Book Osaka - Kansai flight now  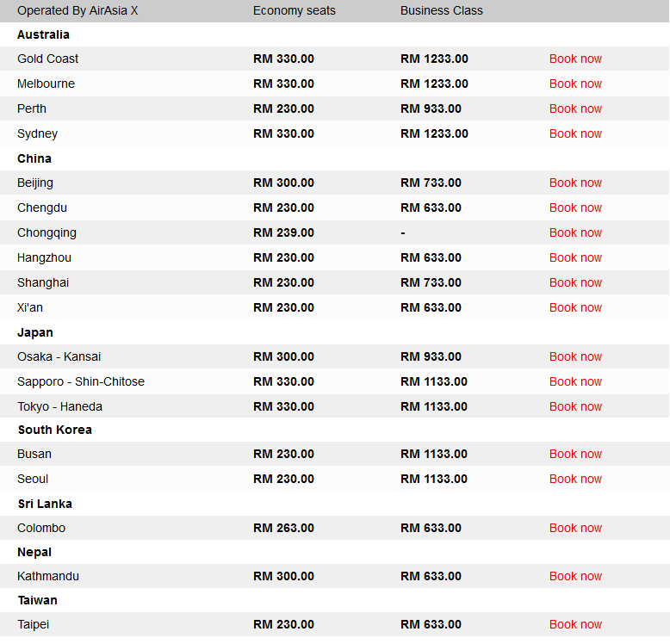(x=575, y=356)
